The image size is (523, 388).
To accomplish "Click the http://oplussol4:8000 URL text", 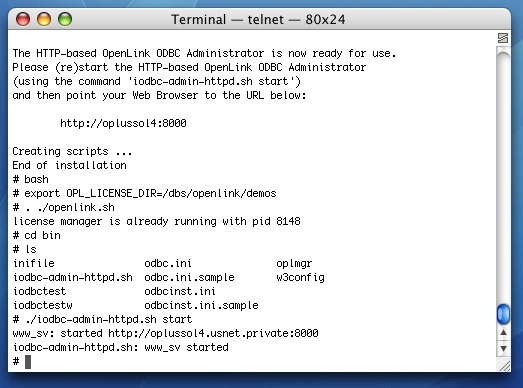I will (123, 123).
